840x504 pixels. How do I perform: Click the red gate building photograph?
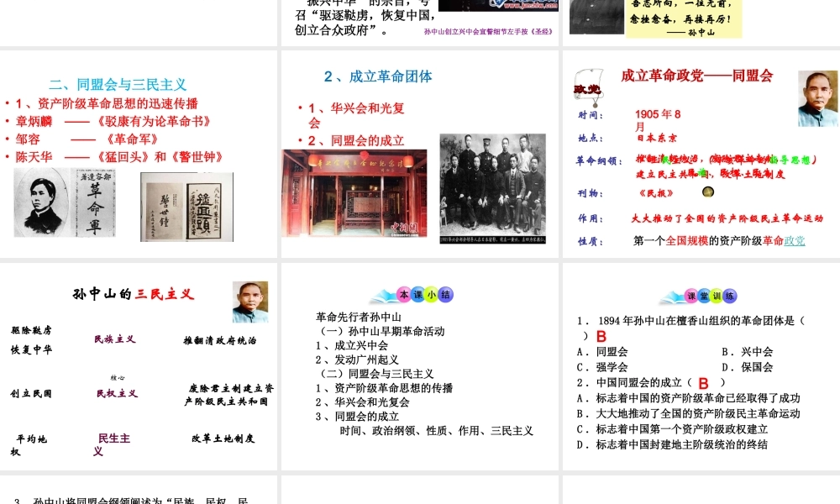point(354,193)
